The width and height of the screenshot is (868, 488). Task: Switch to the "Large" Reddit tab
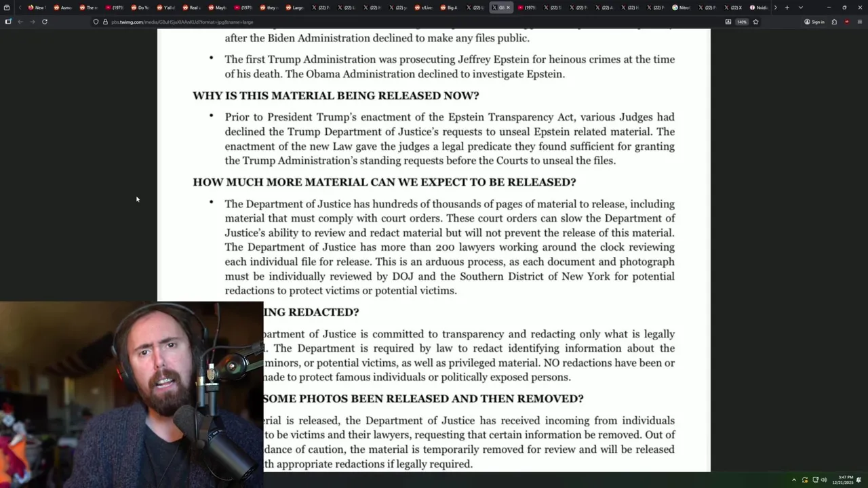294,7
